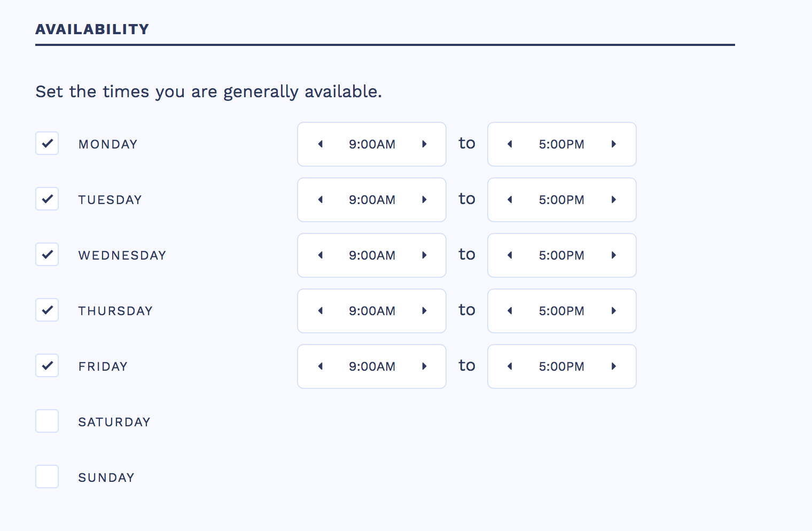
Task: Advance Wednesday end time with right arrow
Action: [614, 255]
